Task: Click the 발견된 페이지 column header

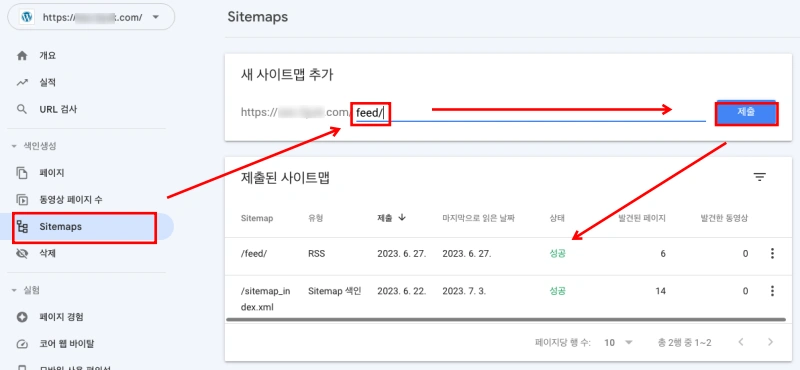Action: (x=642, y=218)
